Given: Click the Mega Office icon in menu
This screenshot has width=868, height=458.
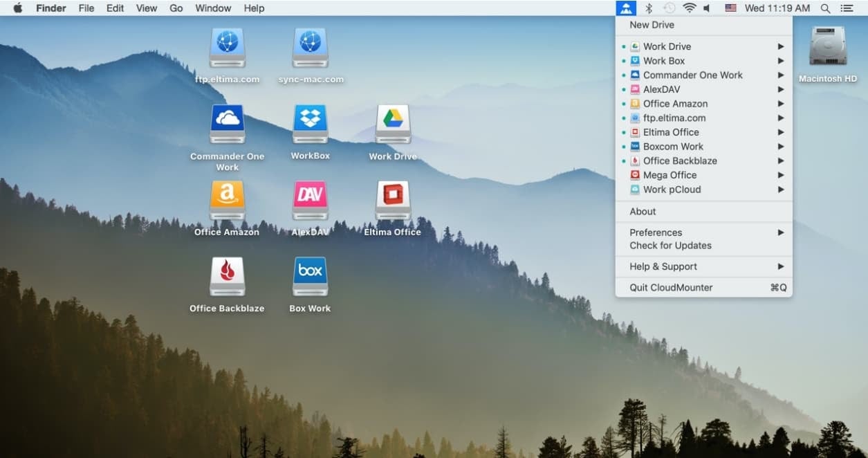Looking at the screenshot, I should pos(635,175).
